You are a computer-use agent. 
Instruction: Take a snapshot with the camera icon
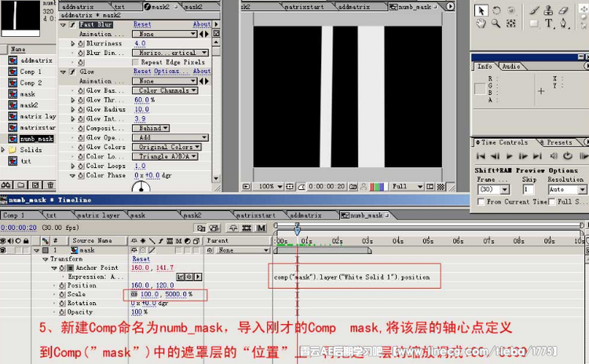(353, 187)
